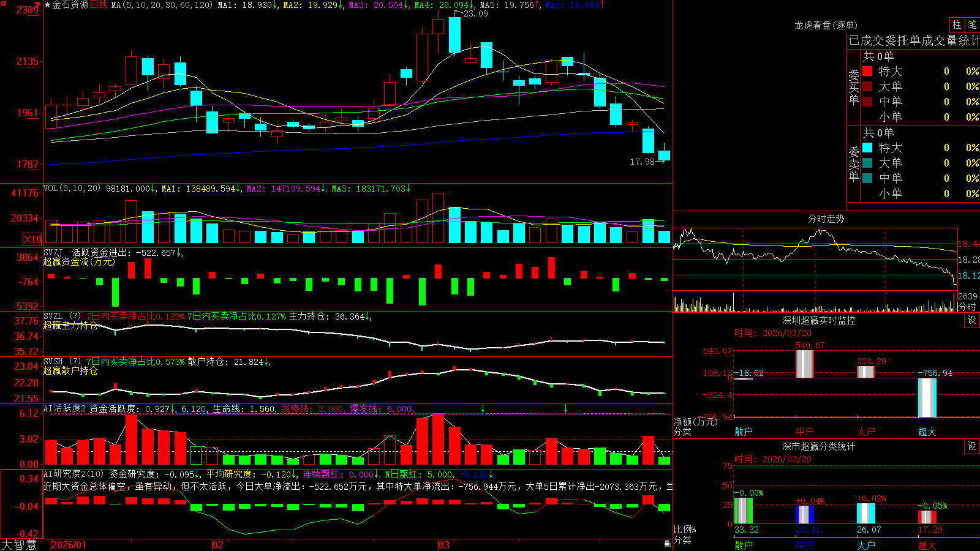Screen dimensions: 980x551
Task: Click the 委卖单 section label
Action: click(854, 163)
